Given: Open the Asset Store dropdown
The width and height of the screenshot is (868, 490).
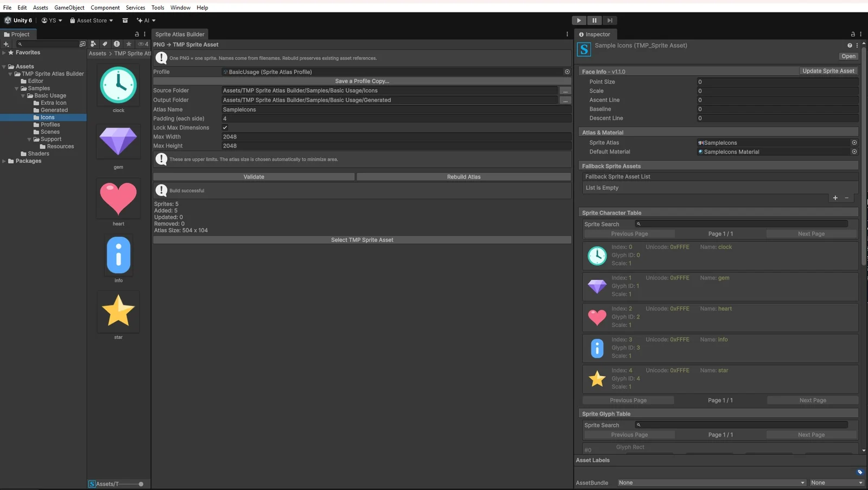Looking at the screenshot, I should click(91, 21).
